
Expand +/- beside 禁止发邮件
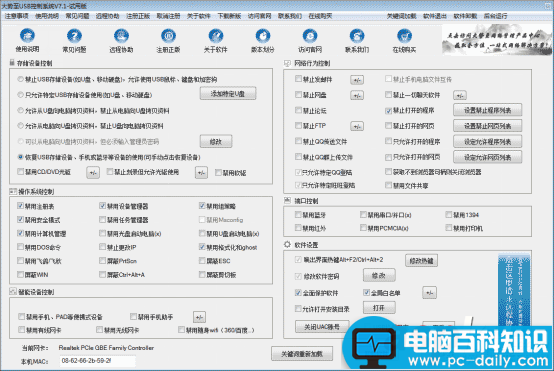click(x=357, y=80)
